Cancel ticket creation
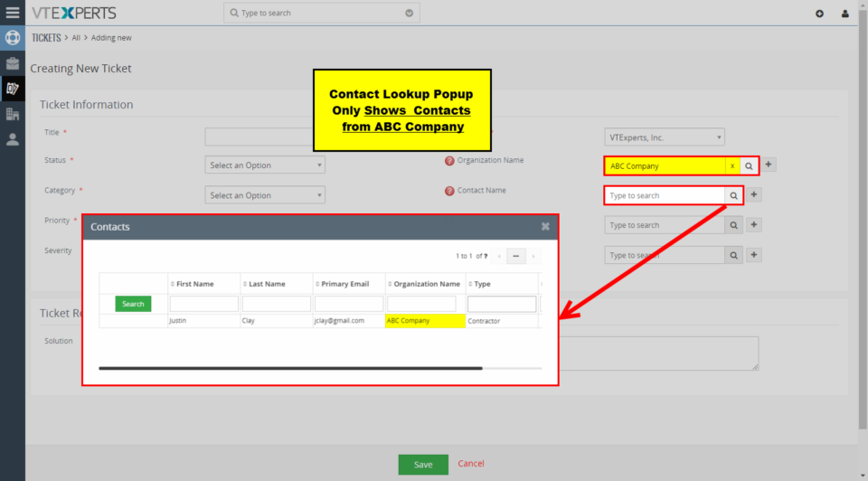The width and height of the screenshot is (868, 481). click(470, 464)
